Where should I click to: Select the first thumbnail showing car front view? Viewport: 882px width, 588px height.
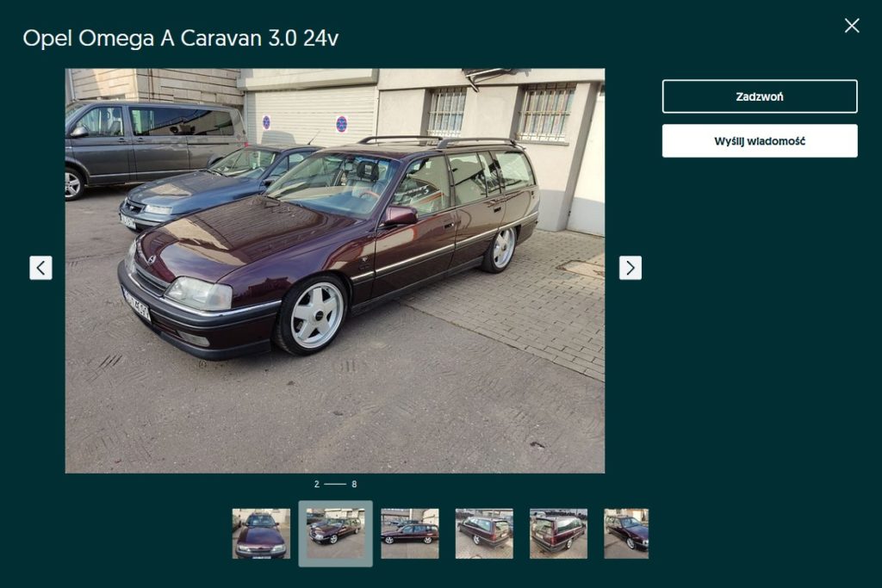tap(261, 534)
